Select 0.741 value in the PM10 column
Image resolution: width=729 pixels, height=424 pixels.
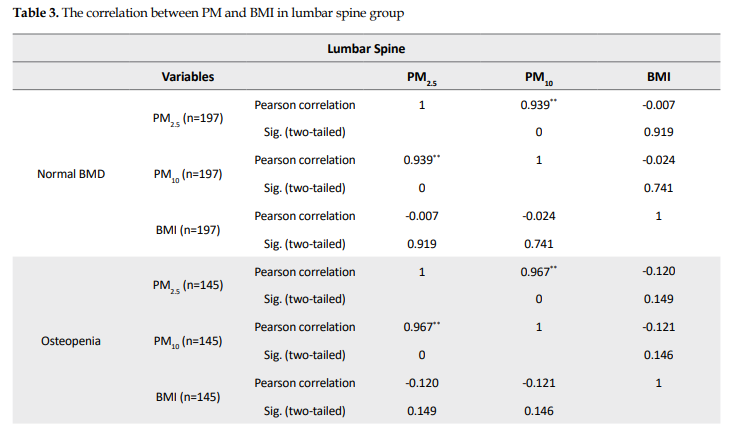click(538, 244)
